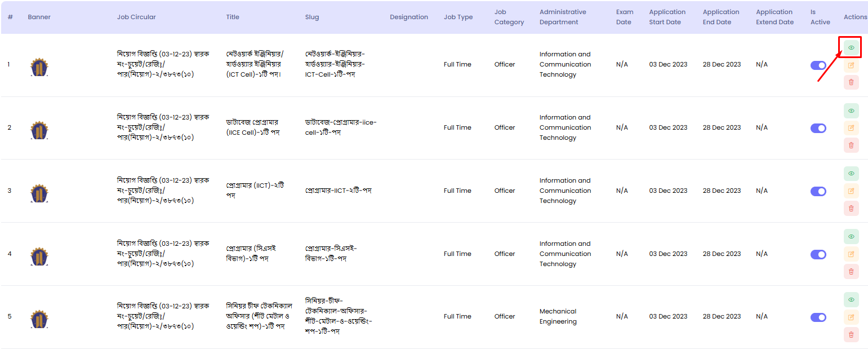Screen dimensions: 868x349
Task: Click the row 5 Mechanical Engineering department cell
Action: [x=558, y=316]
